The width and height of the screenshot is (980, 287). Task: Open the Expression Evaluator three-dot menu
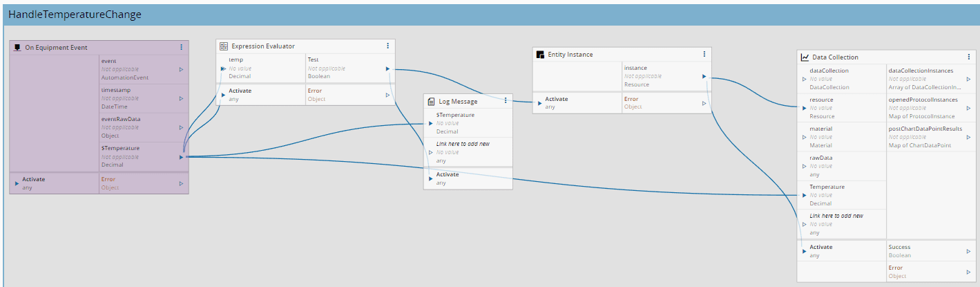point(387,46)
